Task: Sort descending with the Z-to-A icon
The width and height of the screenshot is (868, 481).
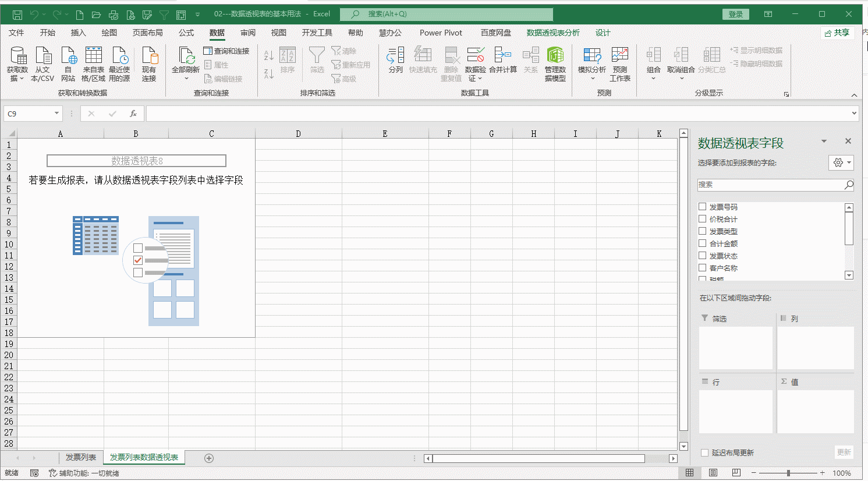Action: [268, 74]
